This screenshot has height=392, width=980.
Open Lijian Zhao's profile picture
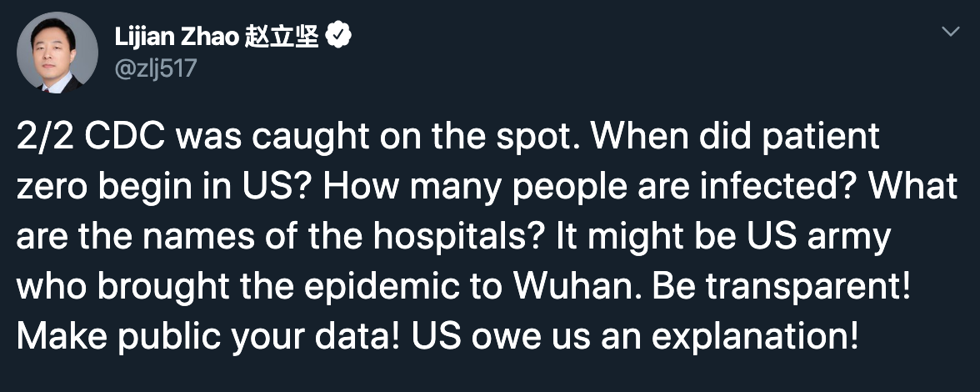coord(57,53)
